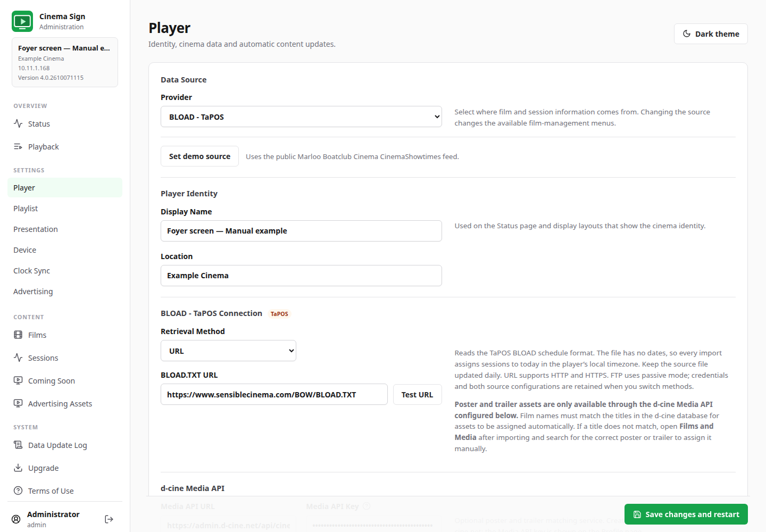
Task: Click into the BLOAD.TXT URL field
Action: (274, 395)
